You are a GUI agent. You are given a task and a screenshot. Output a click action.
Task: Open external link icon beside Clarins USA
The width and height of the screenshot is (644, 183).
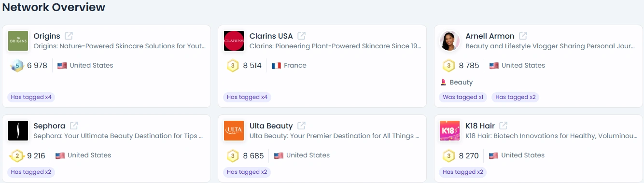tap(302, 36)
